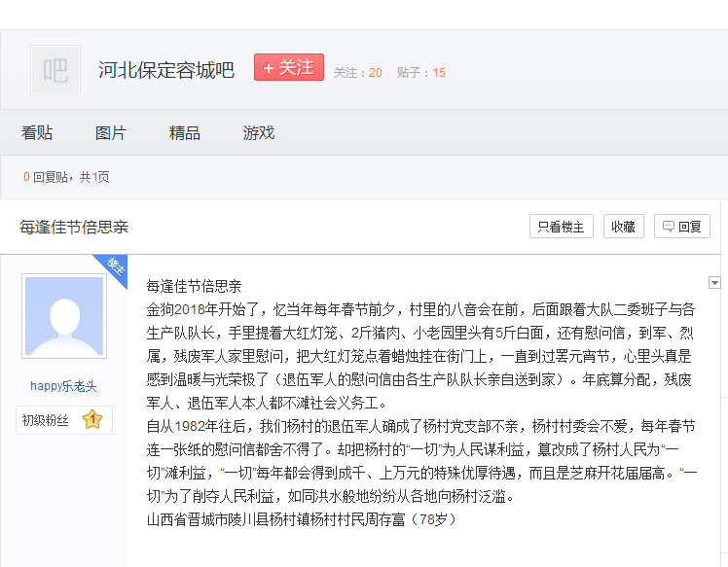Viewport: 728px width, 567px height.
Task: Switch to the 看贴 tab
Action: point(37,133)
